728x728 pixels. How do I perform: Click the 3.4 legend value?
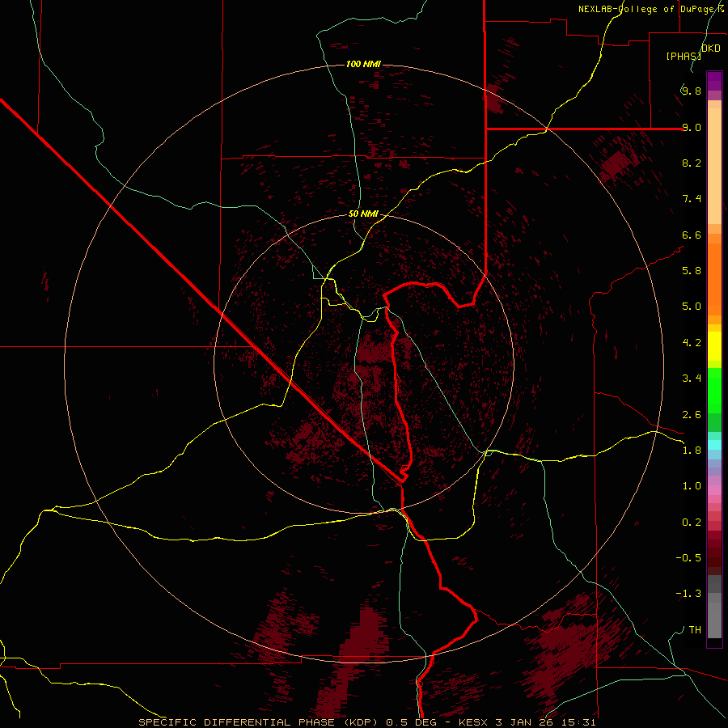pyautogui.click(x=692, y=379)
